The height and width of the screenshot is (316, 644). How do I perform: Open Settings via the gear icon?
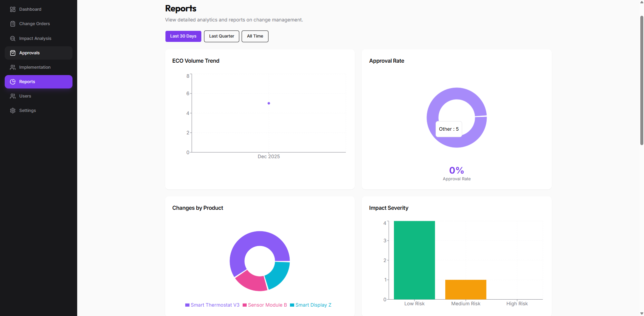(12, 110)
